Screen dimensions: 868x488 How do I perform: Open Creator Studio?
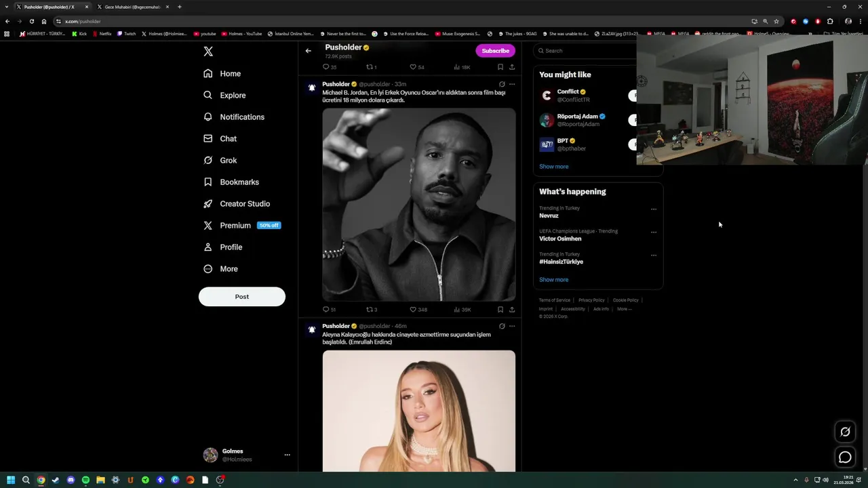coord(237,203)
